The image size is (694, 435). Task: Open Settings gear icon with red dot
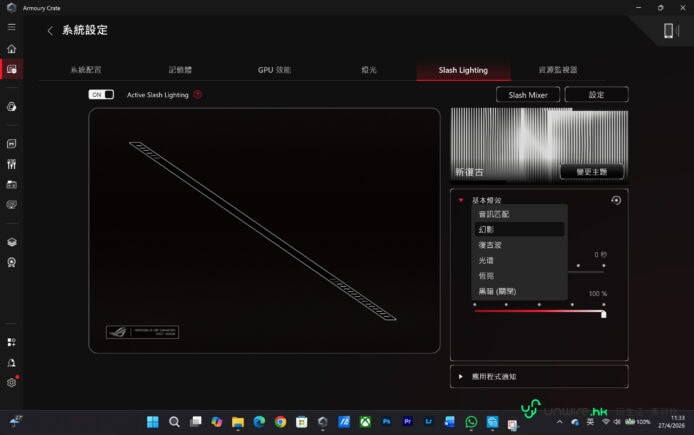click(x=12, y=382)
